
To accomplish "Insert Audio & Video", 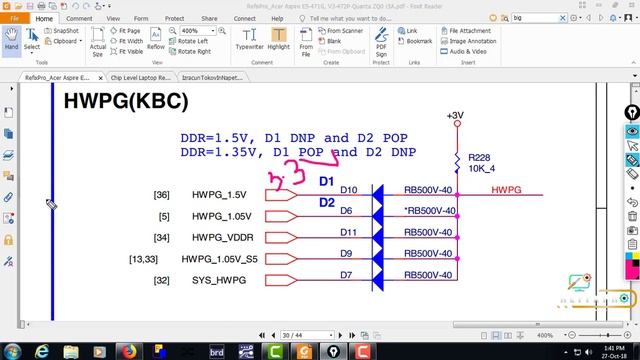I will pyautogui.click(x=463, y=51).
